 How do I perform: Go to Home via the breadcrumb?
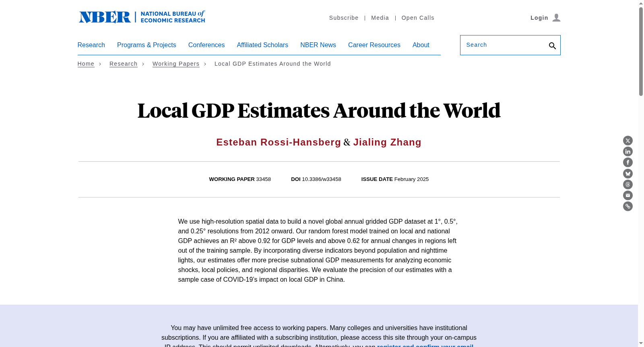click(x=86, y=64)
